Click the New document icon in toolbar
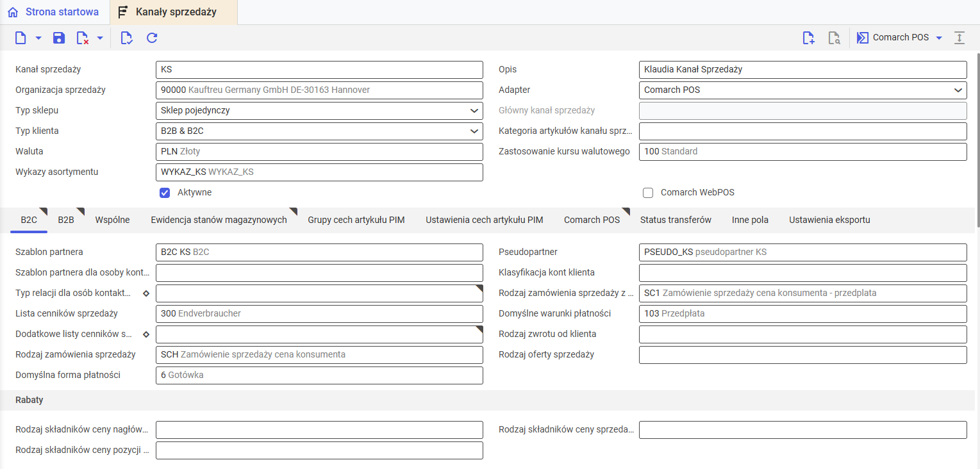 coord(21,38)
